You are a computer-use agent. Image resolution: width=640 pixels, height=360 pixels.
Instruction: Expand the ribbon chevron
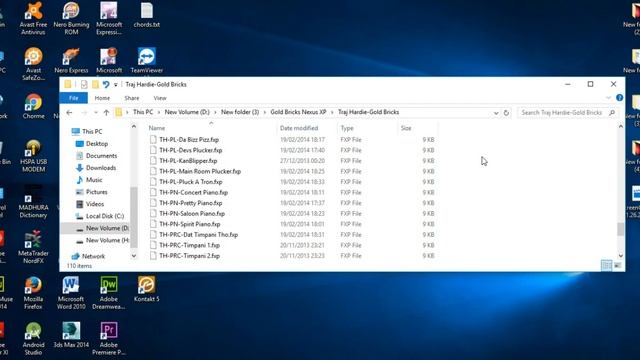click(608, 98)
